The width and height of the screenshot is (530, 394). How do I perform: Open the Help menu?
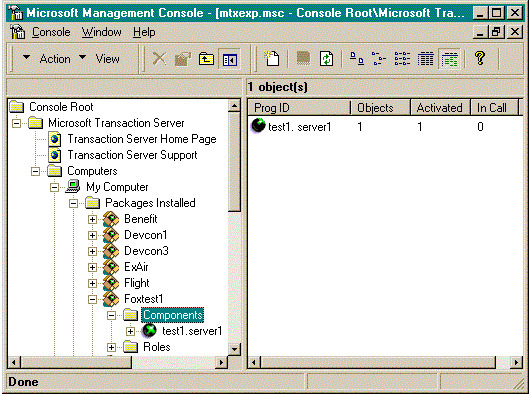pyautogui.click(x=144, y=32)
